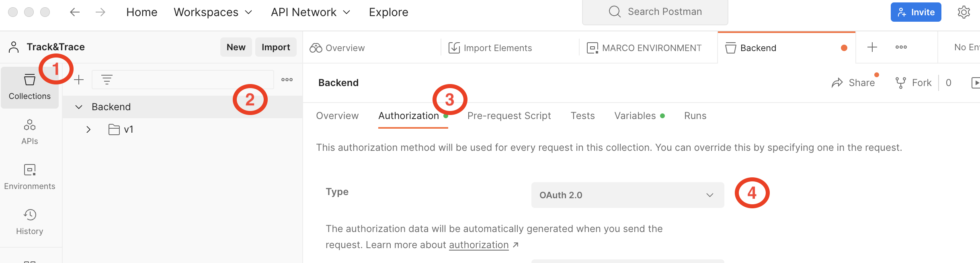Click the Search Postman field

(x=655, y=12)
